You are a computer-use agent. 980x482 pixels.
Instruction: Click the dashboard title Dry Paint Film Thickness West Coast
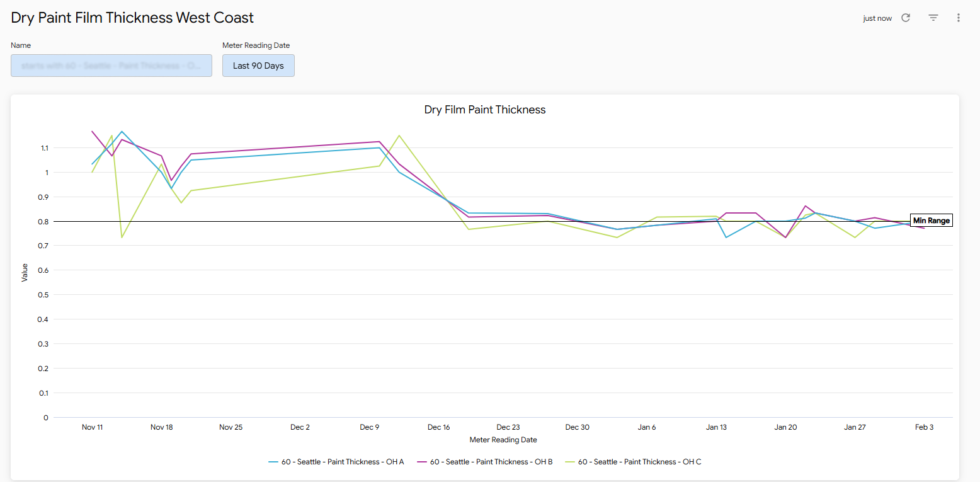(133, 18)
